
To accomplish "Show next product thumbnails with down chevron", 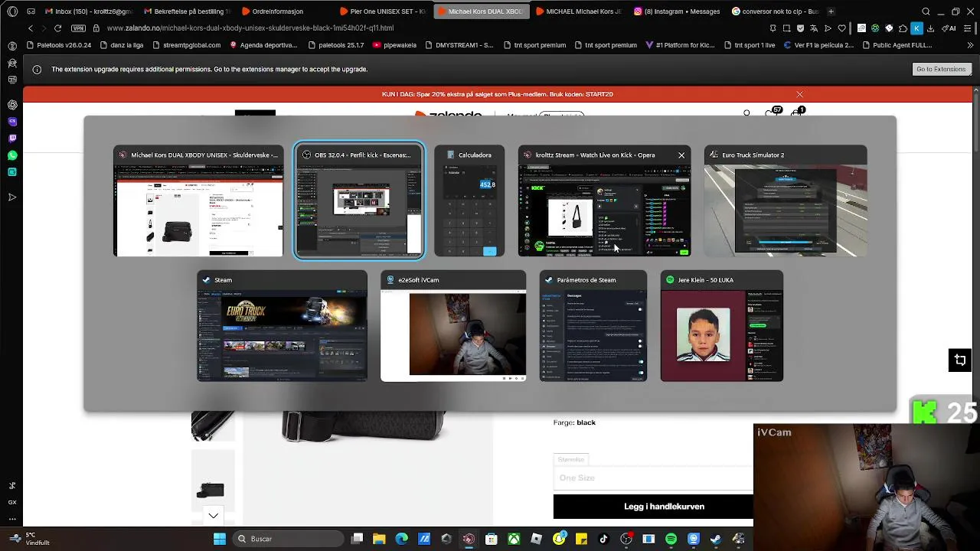I will [213, 515].
